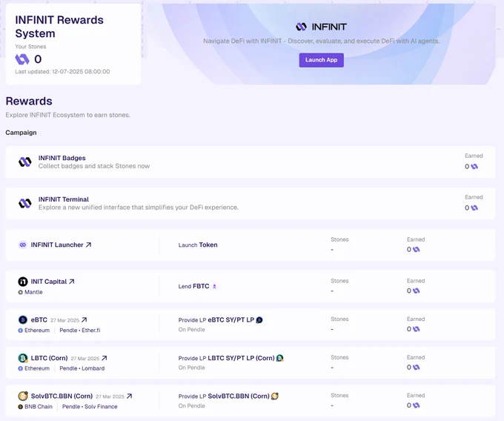Click the INFINIT Terminal logo icon
The image size is (504, 421).
tap(24, 203)
